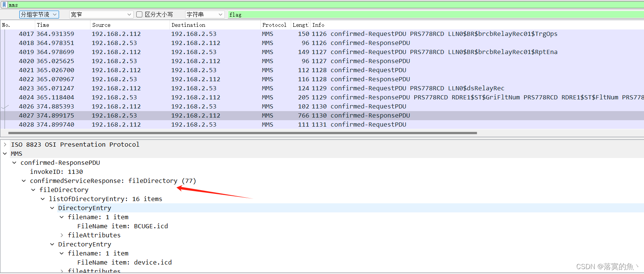
Task: Sort packets by the Info column
Action: [x=477, y=25]
